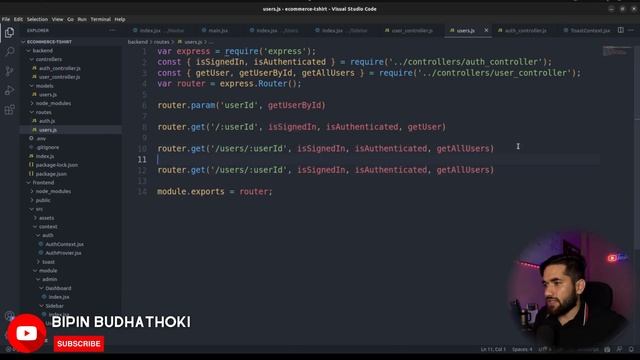Screen dimensions: 640x360
Task: Open the .env file in Explorer
Action: pyautogui.click(x=41, y=138)
